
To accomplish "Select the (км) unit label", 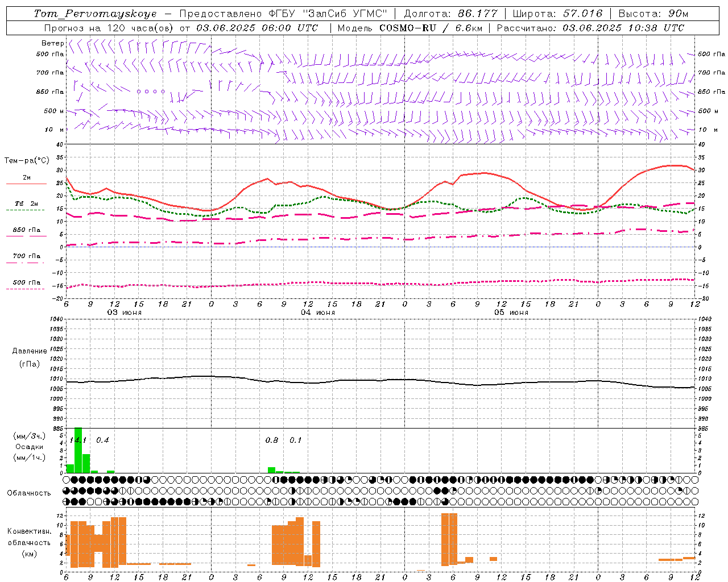I will 29,554.
